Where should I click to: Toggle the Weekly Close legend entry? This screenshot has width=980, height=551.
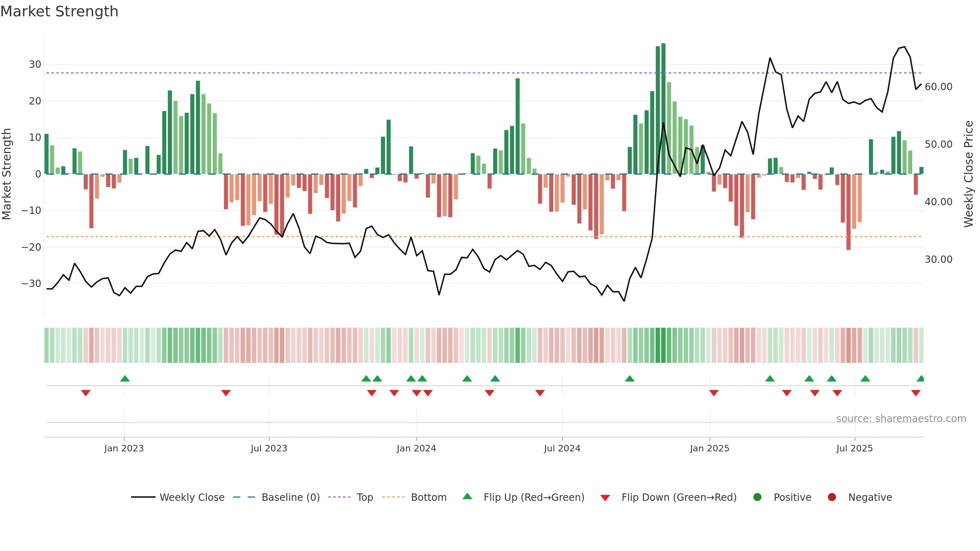coord(178,497)
